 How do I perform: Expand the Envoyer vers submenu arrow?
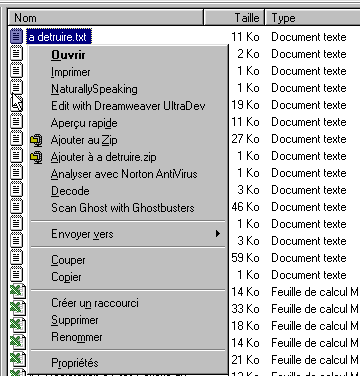(218, 233)
